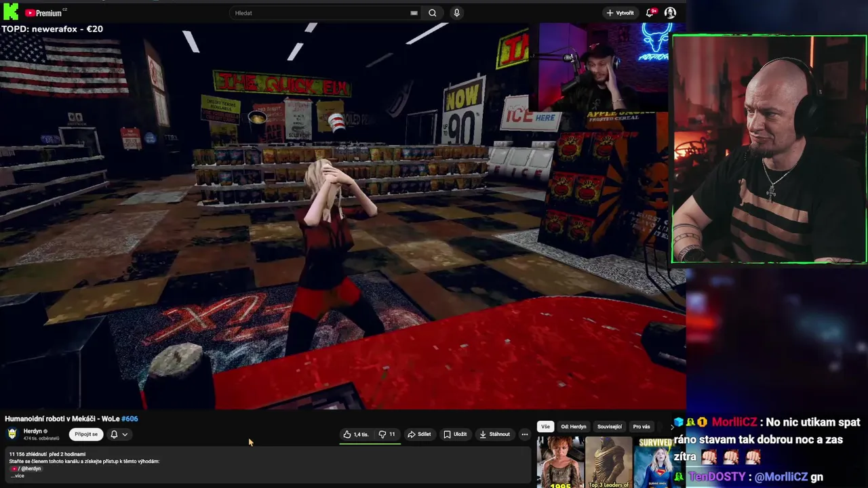Select the Vše filter chip

click(x=545, y=426)
